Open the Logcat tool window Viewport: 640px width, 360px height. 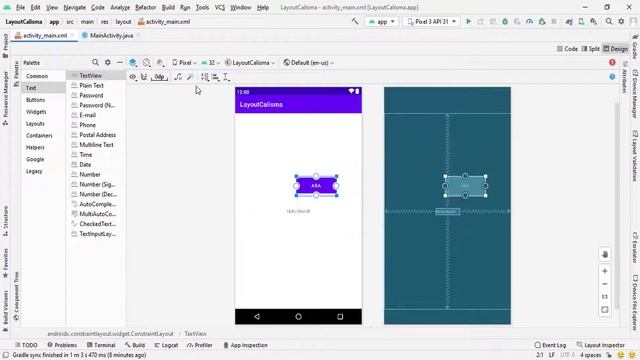point(166,345)
